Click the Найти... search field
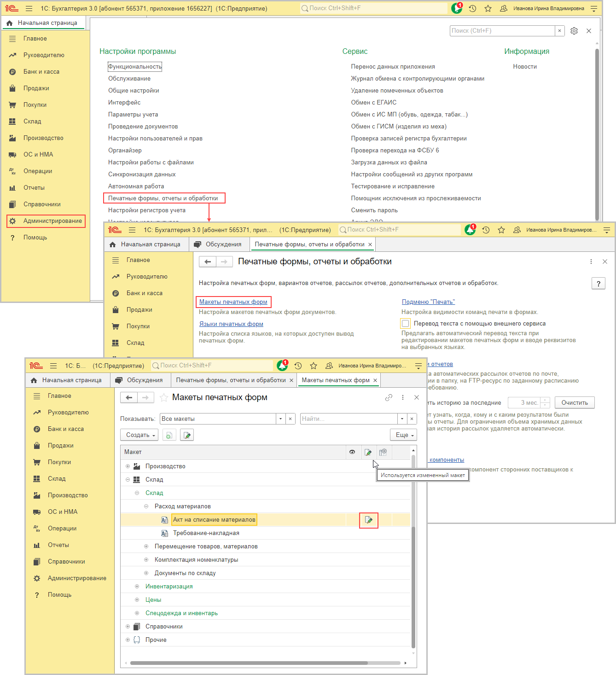616x675 pixels. click(349, 419)
